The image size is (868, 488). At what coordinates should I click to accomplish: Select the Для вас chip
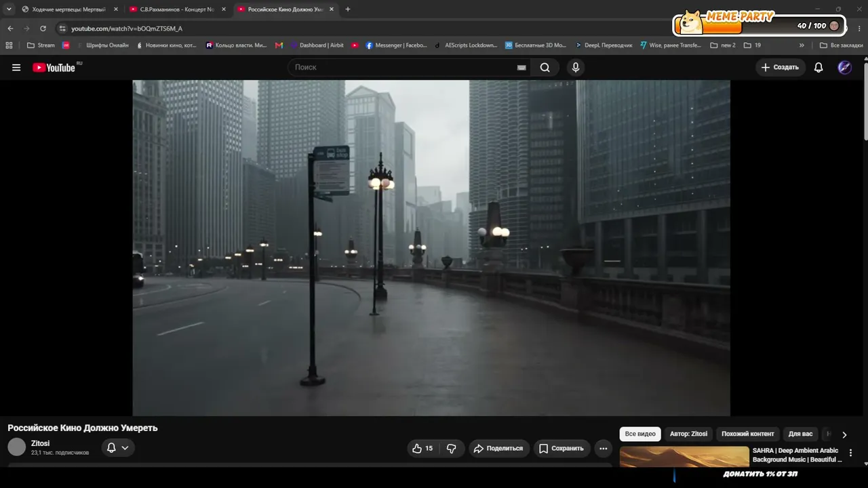pyautogui.click(x=800, y=434)
